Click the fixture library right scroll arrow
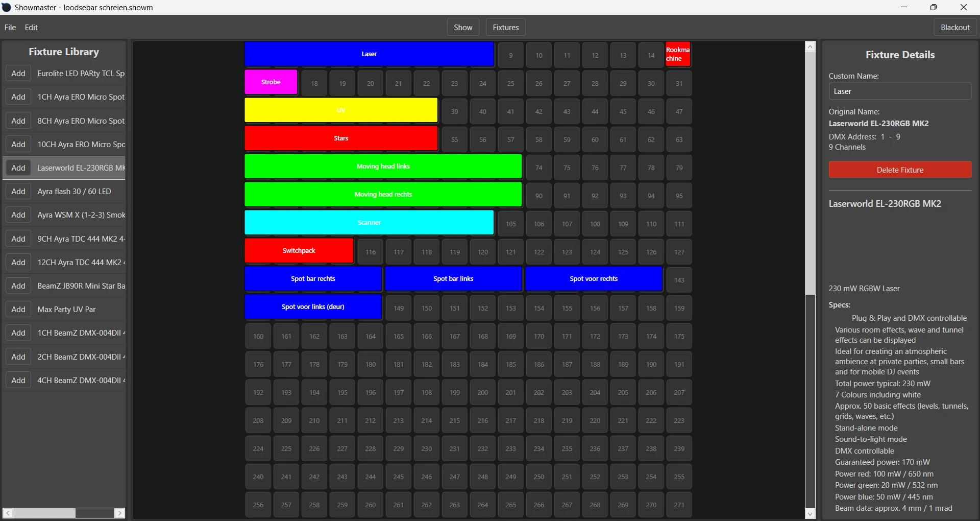980x521 pixels. coord(119,513)
